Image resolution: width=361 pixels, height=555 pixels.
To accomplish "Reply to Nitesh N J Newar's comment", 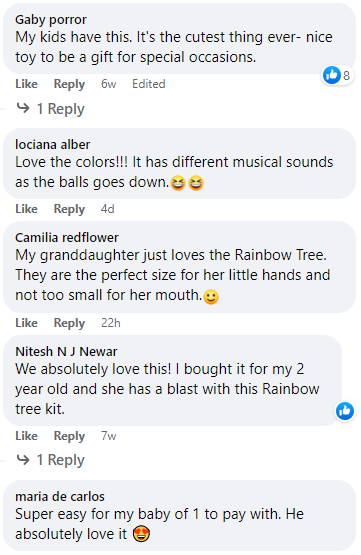I will point(69,436).
